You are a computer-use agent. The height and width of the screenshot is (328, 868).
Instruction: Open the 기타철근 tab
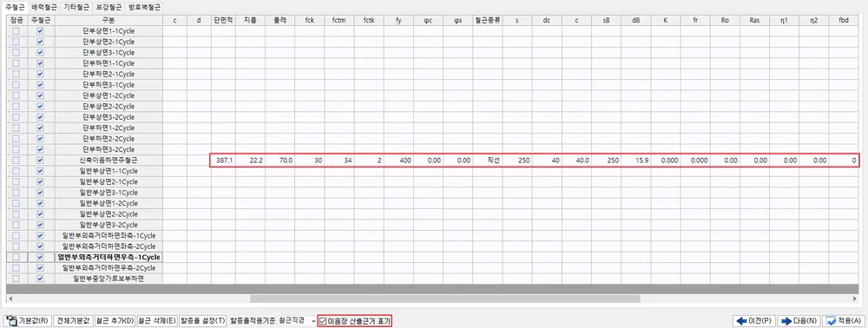point(76,9)
